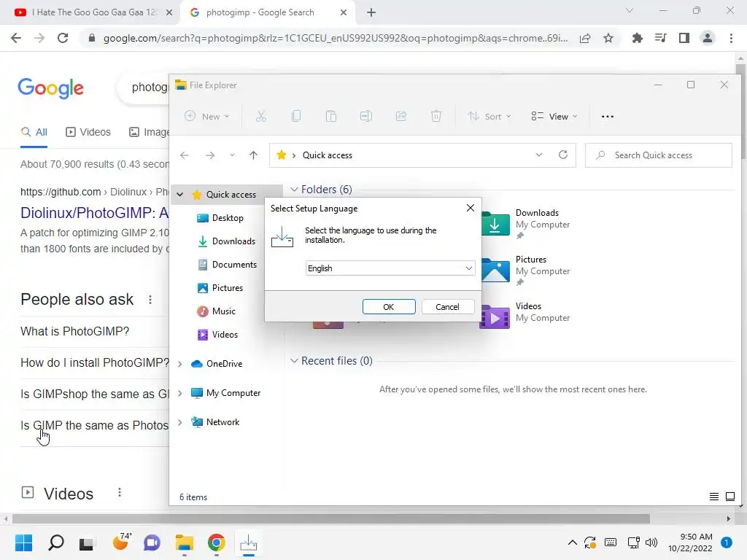The image size is (747, 560).
Task: Open the Sort dropdown in File Explorer
Action: [489, 116]
